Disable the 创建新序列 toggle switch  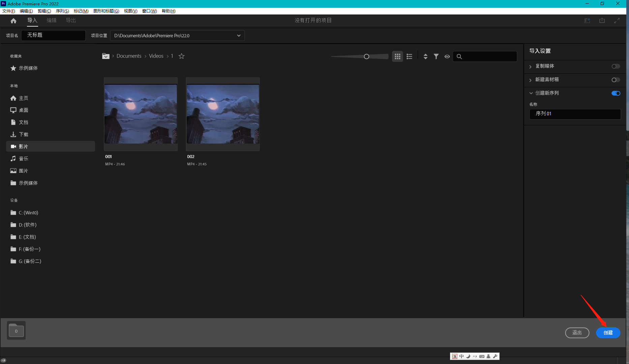(616, 93)
